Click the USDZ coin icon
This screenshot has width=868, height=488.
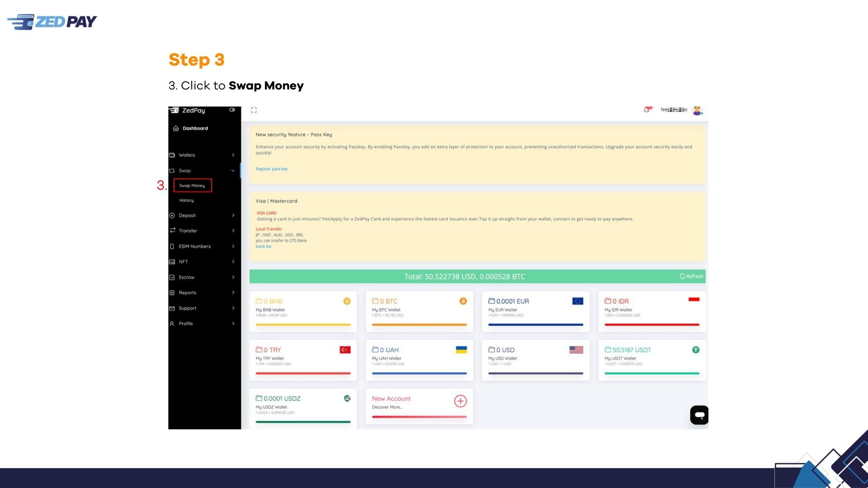click(x=347, y=399)
